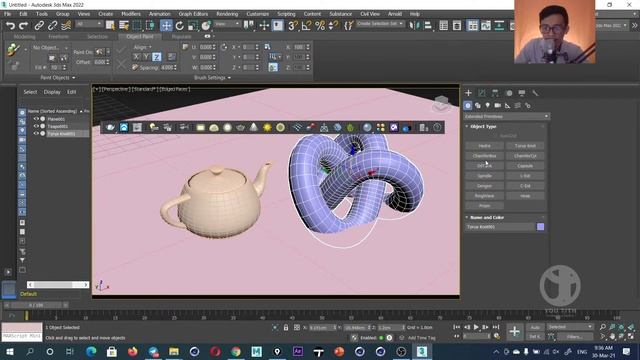Viewport: 640px width, 360px height.
Task: Click the Paint Objects brush icon
Action: pos(13,50)
